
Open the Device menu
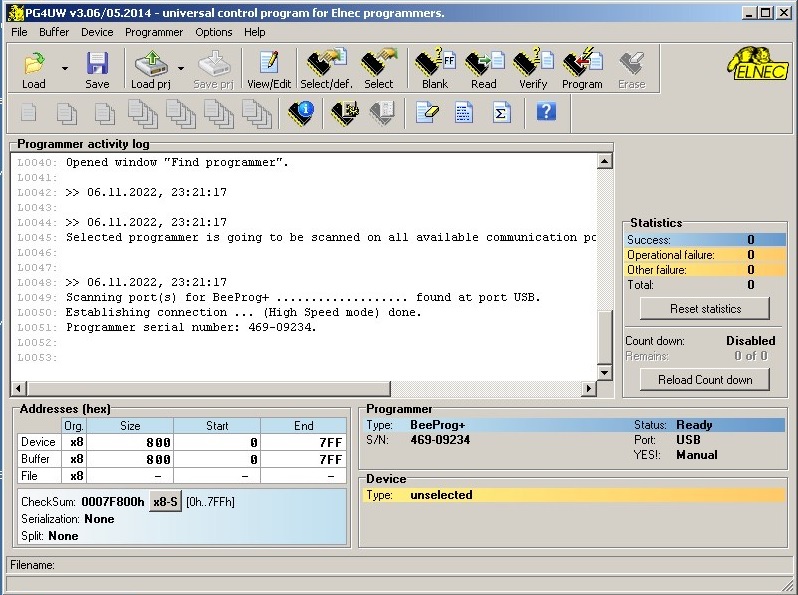[97, 32]
